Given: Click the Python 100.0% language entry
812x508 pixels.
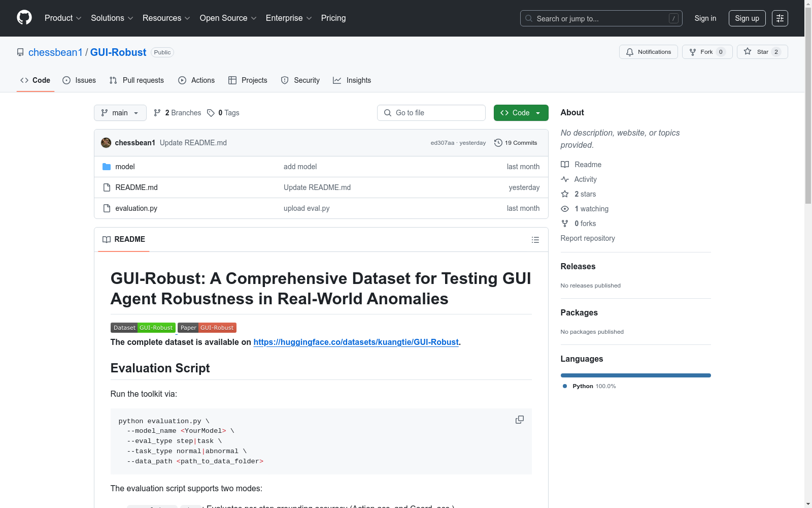Looking at the screenshot, I should 589,386.
